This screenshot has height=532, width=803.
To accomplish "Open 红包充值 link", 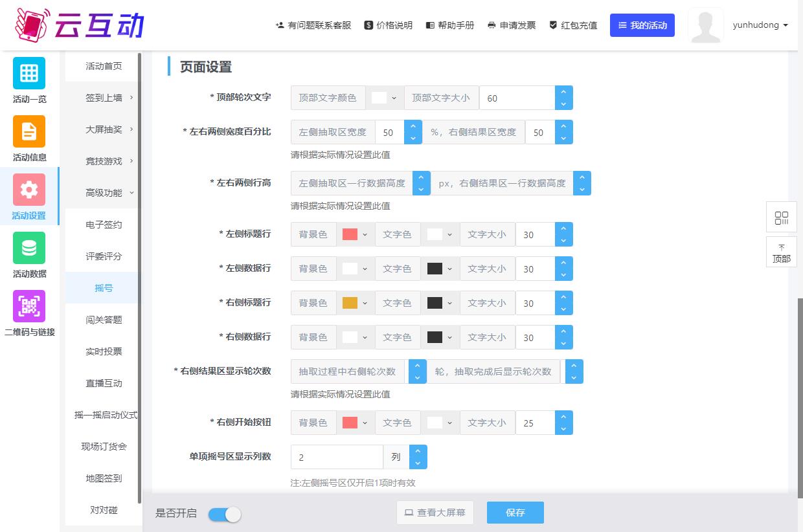I will point(573,25).
